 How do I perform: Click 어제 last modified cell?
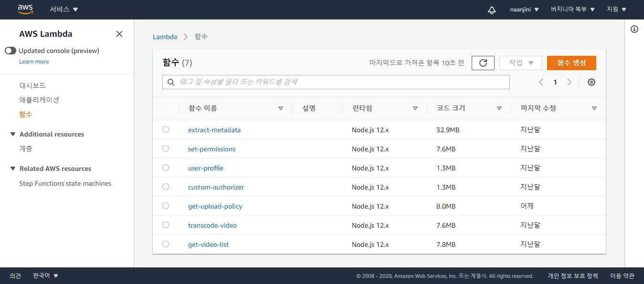tap(527, 206)
